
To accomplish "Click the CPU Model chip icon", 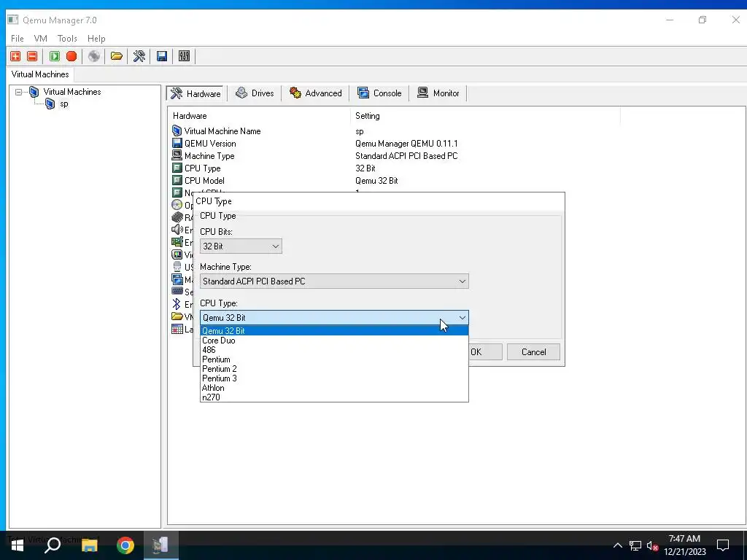I will (x=177, y=180).
